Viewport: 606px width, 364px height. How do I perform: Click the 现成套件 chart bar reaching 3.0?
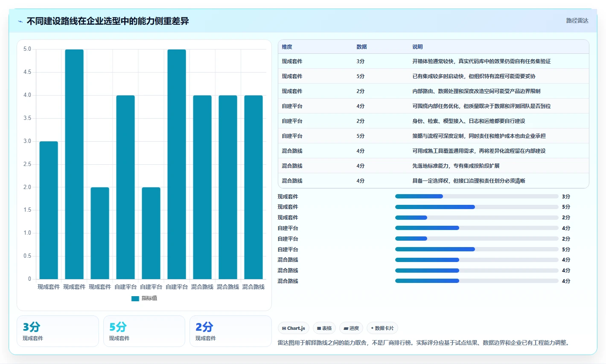(x=49, y=210)
